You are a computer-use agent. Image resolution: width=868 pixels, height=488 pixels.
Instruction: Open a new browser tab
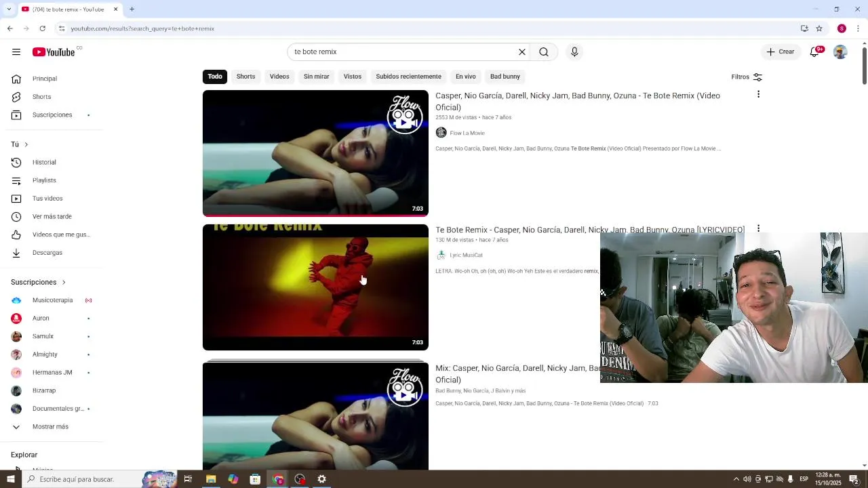[132, 9]
